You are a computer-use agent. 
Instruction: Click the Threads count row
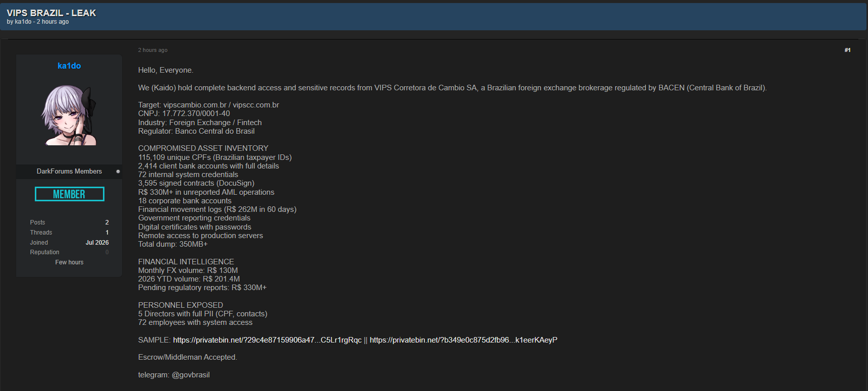(69, 233)
